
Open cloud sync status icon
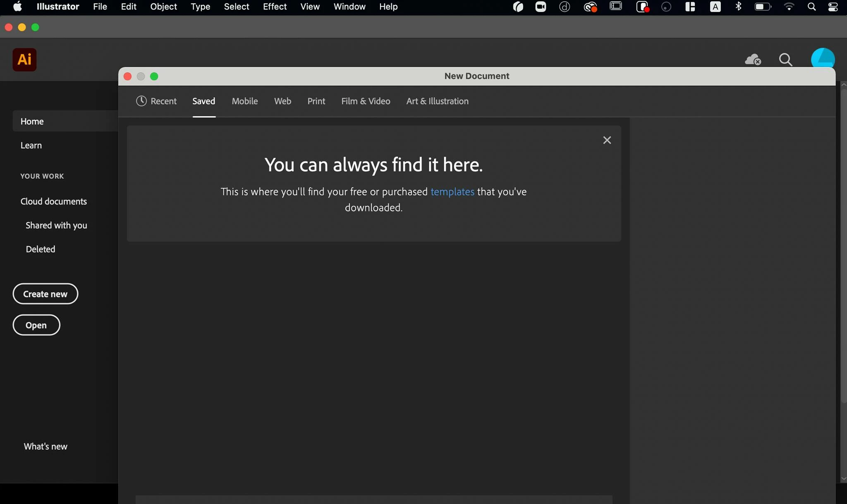point(753,60)
